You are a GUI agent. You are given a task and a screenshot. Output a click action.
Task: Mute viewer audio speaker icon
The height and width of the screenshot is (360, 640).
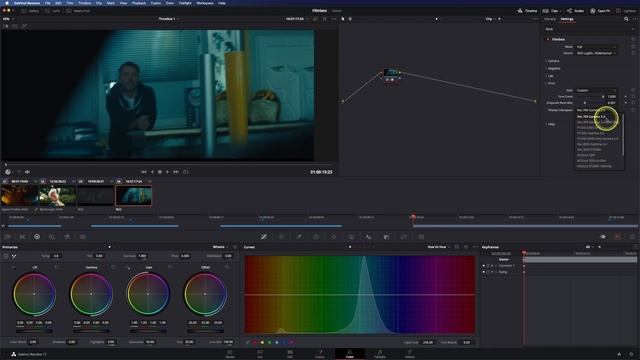(x=27, y=172)
